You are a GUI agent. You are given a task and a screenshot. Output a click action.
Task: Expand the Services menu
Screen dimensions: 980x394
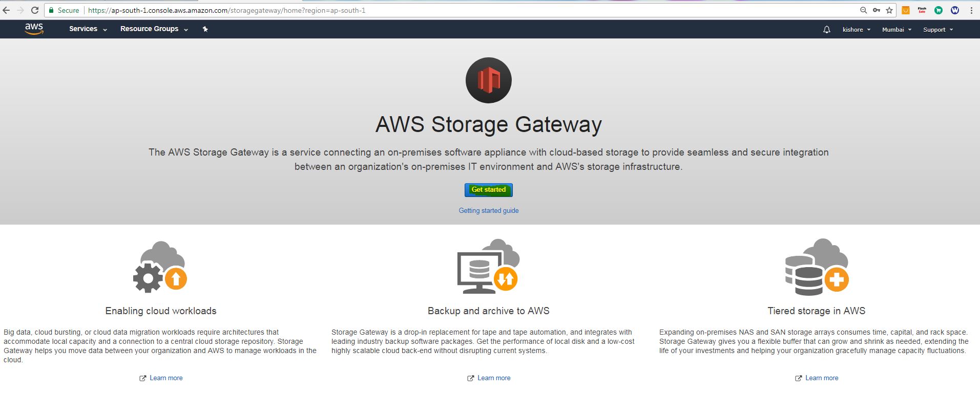[88, 29]
